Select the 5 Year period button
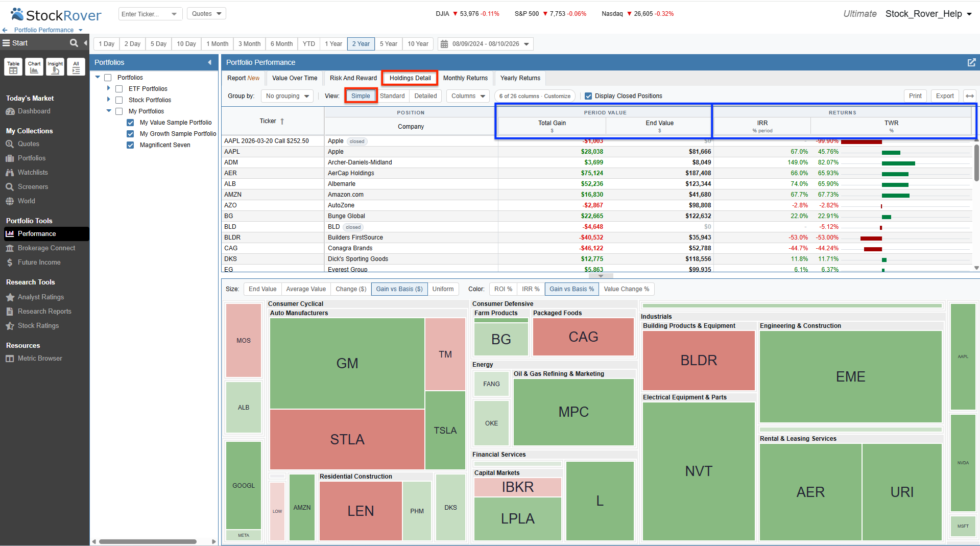 click(x=389, y=44)
